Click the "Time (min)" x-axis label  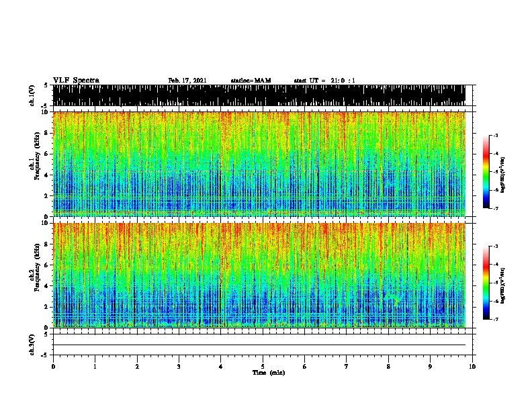point(269,373)
